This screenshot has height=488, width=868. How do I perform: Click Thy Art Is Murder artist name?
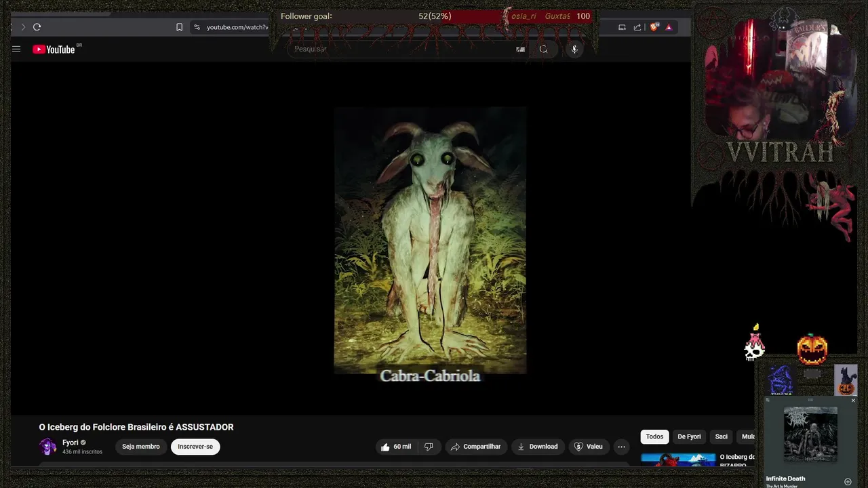(782, 486)
